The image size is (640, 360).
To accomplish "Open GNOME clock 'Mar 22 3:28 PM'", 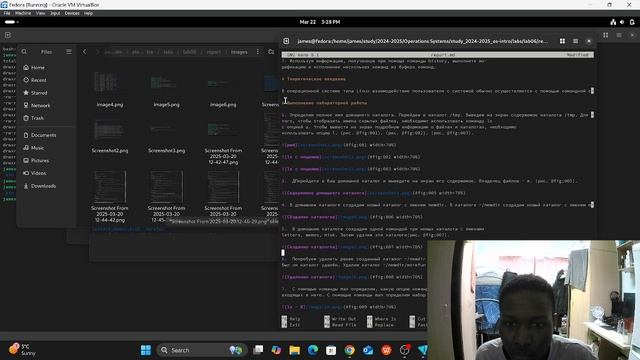I will pyautogui.click(x=320, y=22).
